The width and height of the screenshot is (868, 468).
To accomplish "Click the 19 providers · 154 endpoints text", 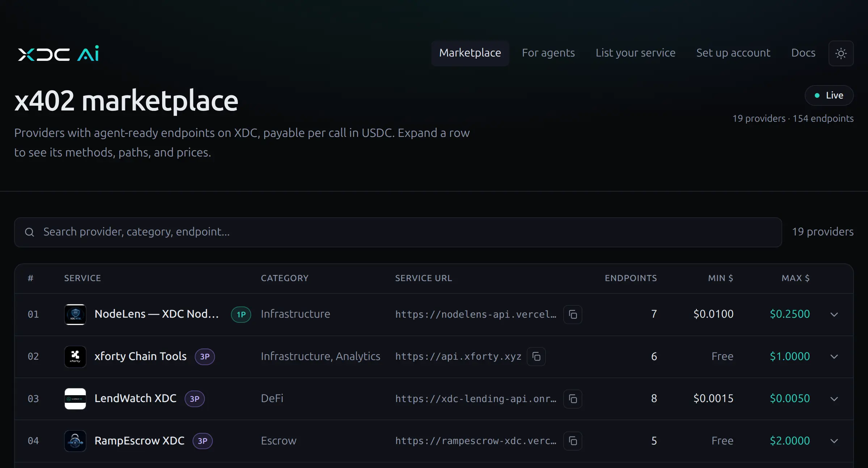I will click(x=793, y=118).
